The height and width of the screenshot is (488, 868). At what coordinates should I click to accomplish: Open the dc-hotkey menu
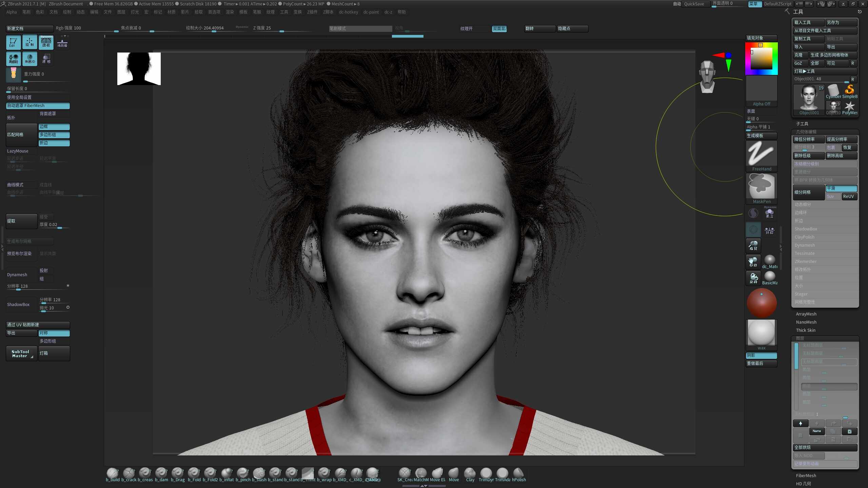coord(349,12)
